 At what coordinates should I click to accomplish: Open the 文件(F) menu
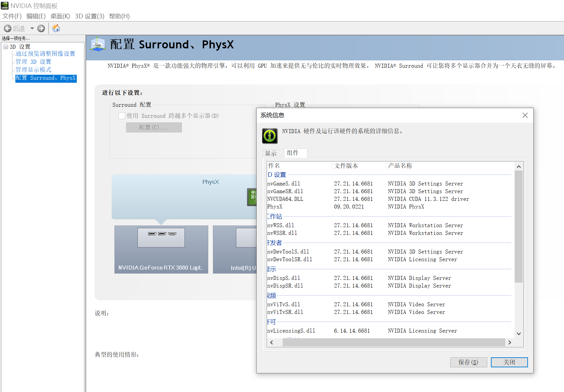pos(12,16)
